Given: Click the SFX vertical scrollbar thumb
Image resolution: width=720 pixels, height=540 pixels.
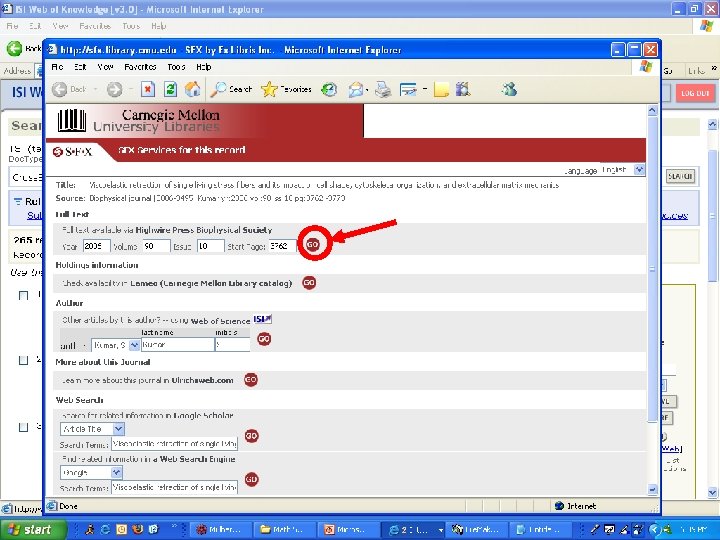Looking at the screenshot, I should coord(652,269).
